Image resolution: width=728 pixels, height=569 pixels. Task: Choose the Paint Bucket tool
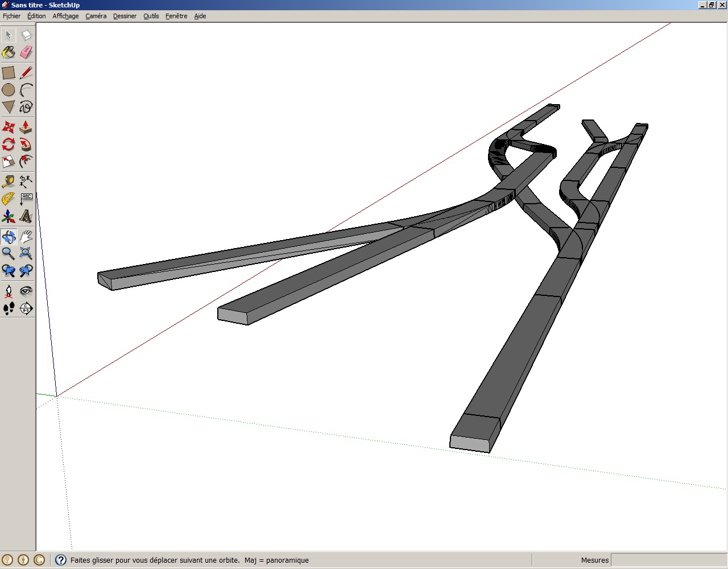pyautogui.click(x=9, y=53)
